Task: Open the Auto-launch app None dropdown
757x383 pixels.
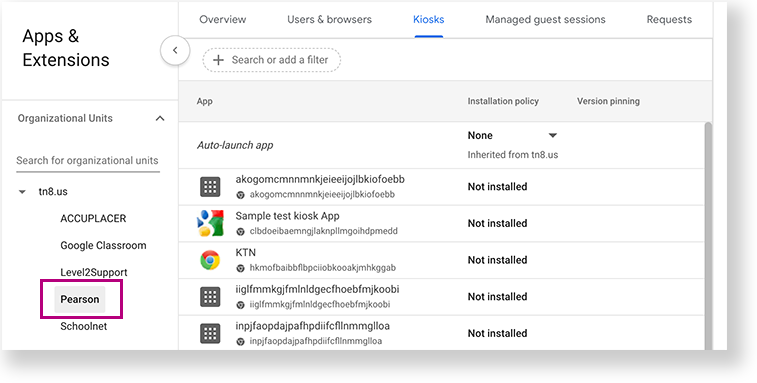Action: (x=512, y=136)
